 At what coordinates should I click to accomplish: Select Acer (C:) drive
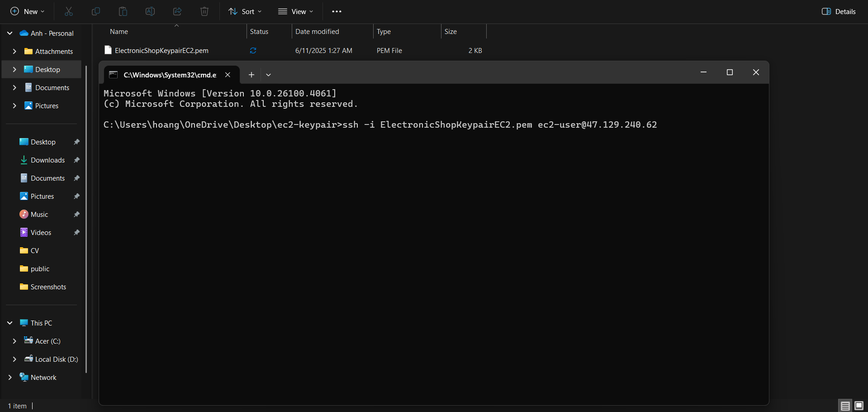[42, 341]
